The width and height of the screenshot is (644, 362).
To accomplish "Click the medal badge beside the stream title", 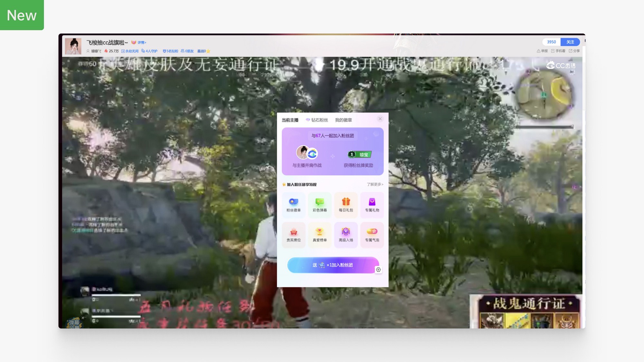I will [x=134, y=42].
